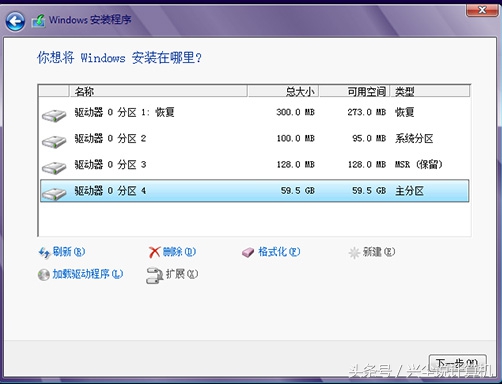The image size is (502, 384).
Task: Format the partition via 格式化(F)
Action: click(x=279, y=252)
